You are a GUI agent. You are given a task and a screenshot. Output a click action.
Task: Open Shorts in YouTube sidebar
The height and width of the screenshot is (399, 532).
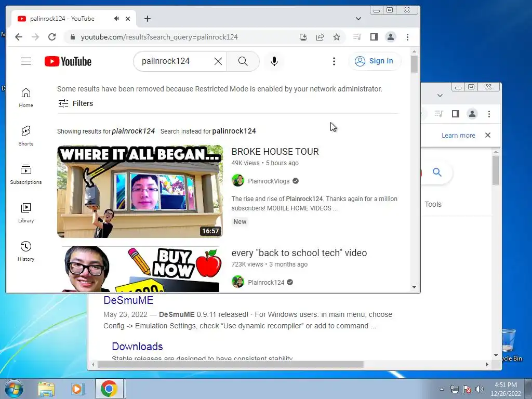click(26, 136)
